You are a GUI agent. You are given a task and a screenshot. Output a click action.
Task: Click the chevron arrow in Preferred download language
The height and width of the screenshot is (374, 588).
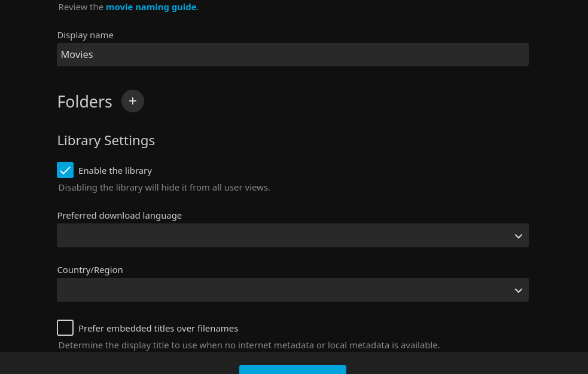click(518, 236)
